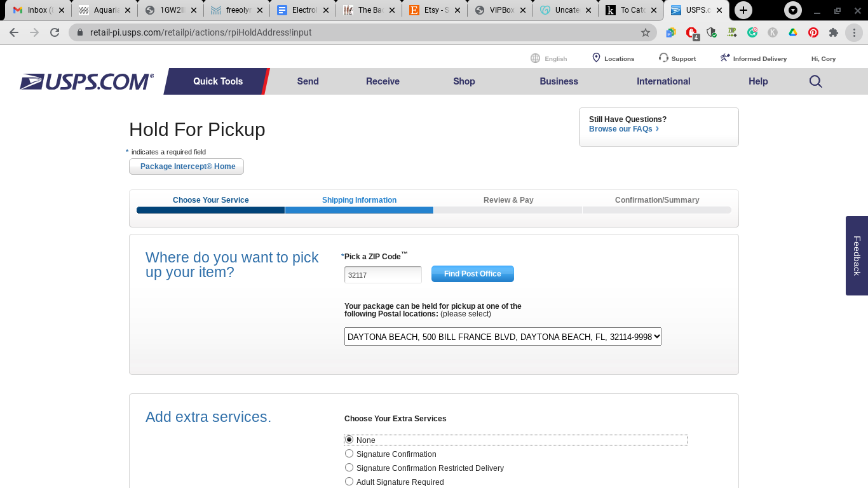Open Support via the headset icon
The width and height of the screenshot is (868, 488).
tap(663, 58)
